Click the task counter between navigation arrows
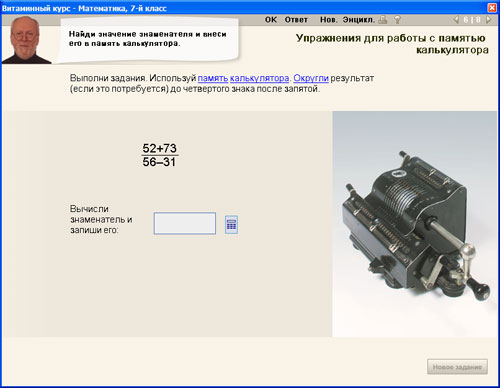 (472, 20)
